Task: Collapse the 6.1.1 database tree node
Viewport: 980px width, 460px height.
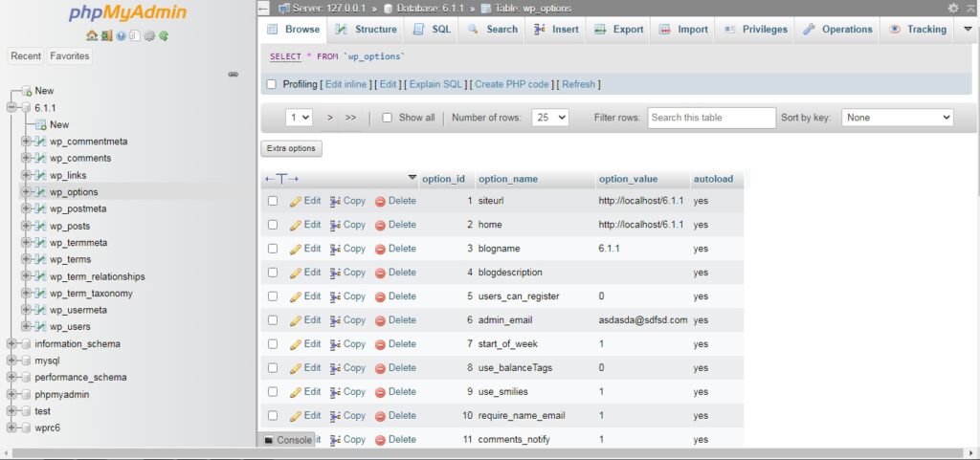Action: pyautogui.click(x=11, y=108)
